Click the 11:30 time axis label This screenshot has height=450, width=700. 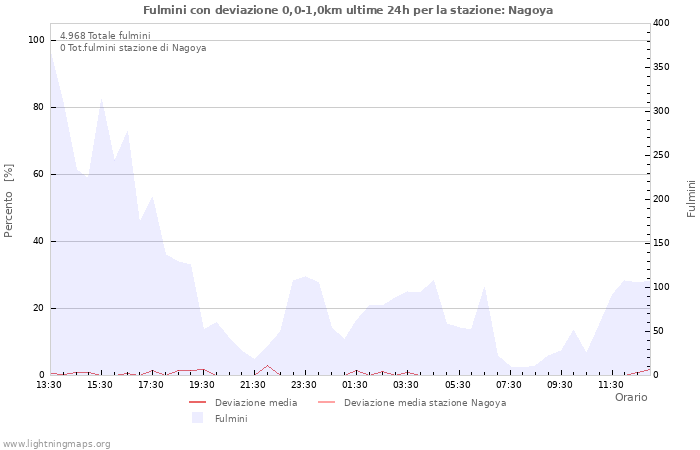click(611, 384)
